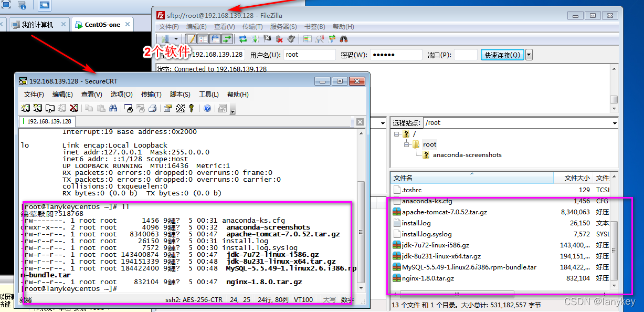The height and width of the screenshot is (312, 644).
Task: Toggle directory comparison in FileZilla
Action: pyautogui.click(x=320, y=39)
